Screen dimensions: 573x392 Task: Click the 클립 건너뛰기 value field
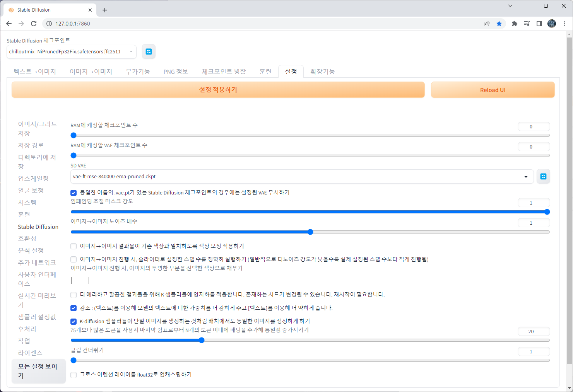[534, 352]
